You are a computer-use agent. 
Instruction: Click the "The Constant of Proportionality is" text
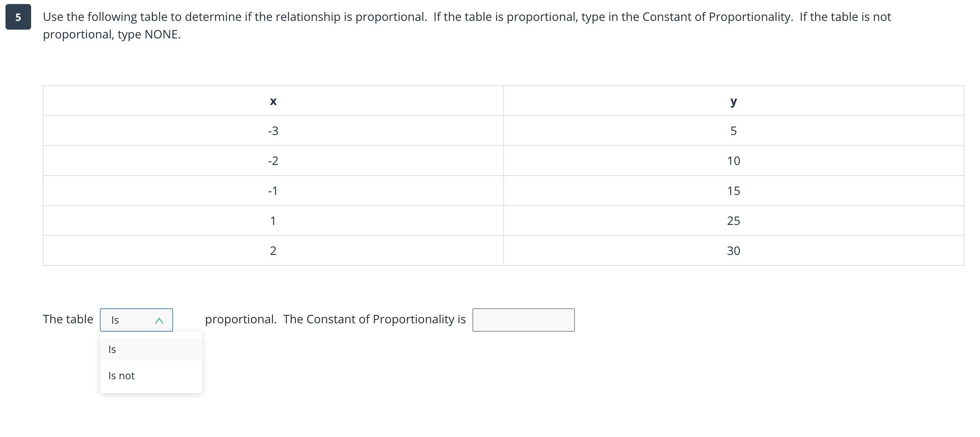[x=374, y=319]
